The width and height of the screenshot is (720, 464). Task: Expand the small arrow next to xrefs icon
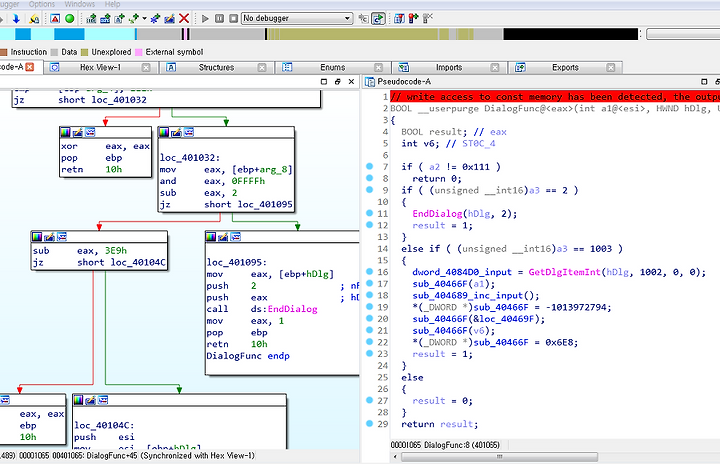(144, 18)
